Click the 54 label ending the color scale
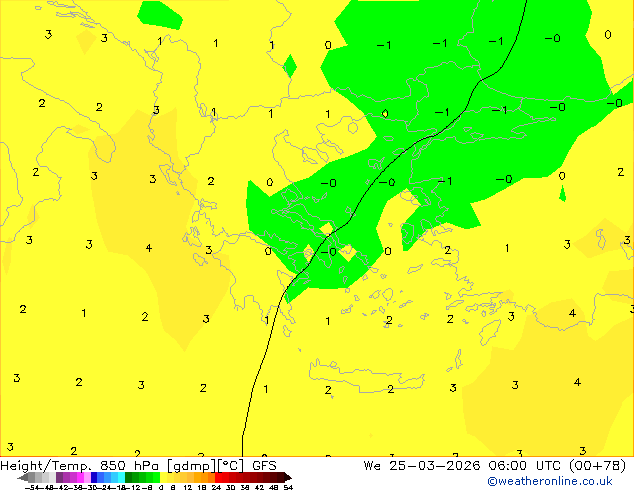 (288, 487)
